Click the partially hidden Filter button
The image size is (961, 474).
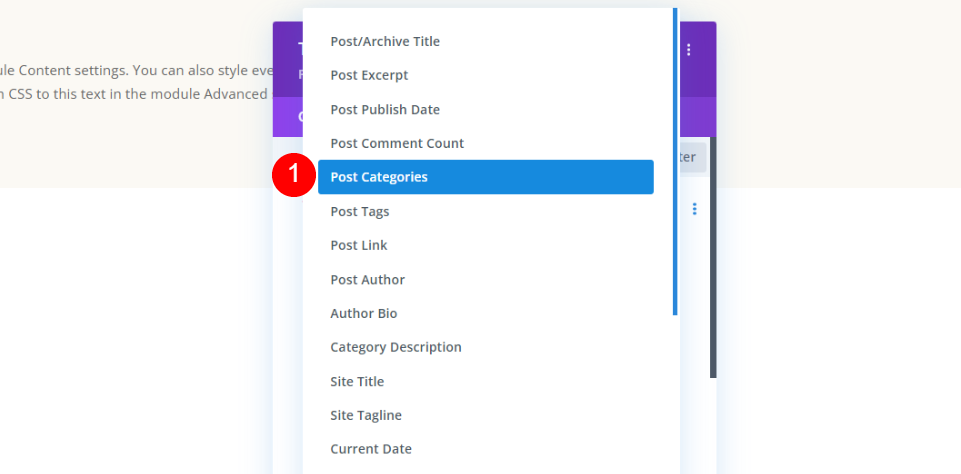pyautogui.click(x=693, y=158)
